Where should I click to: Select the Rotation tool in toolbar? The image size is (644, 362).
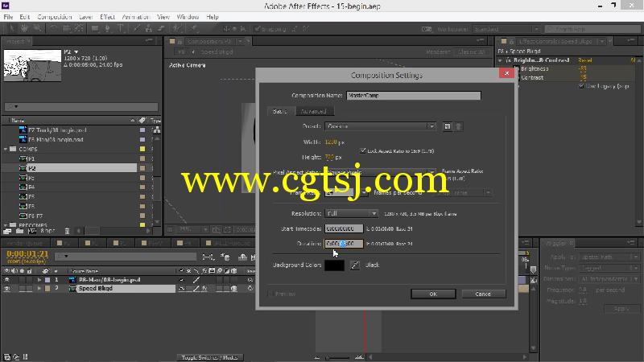[53, 28]
